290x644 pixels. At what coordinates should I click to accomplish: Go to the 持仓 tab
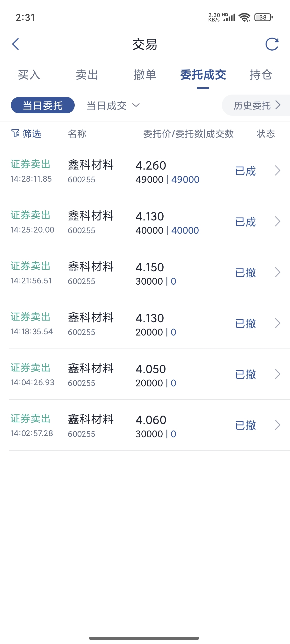(x=261, y=75)
